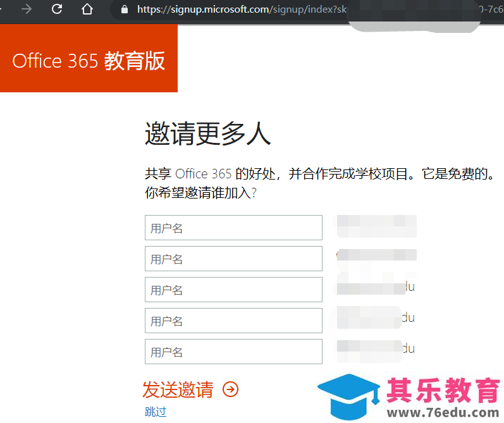
Task: Click the signup.microsoft.com URL in address bar
Action: (x=242, y=9)
